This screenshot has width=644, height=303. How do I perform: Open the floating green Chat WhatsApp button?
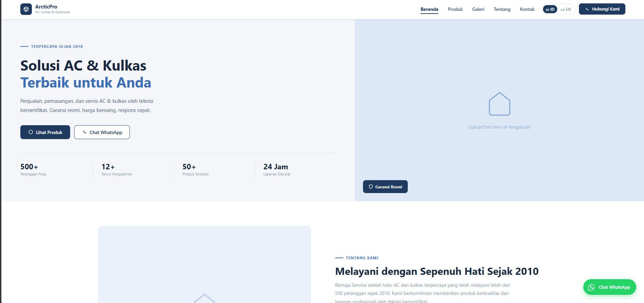click(610, 287)
